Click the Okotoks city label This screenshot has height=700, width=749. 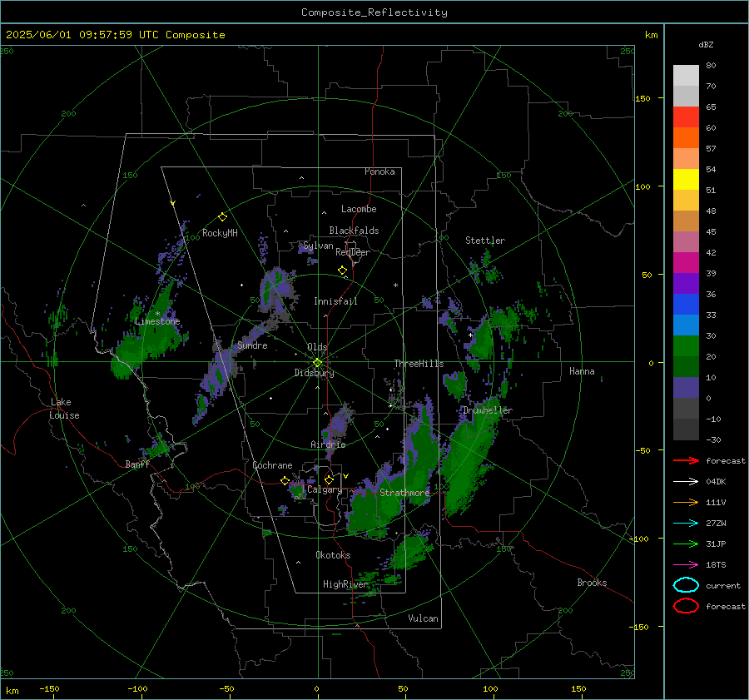333,555
